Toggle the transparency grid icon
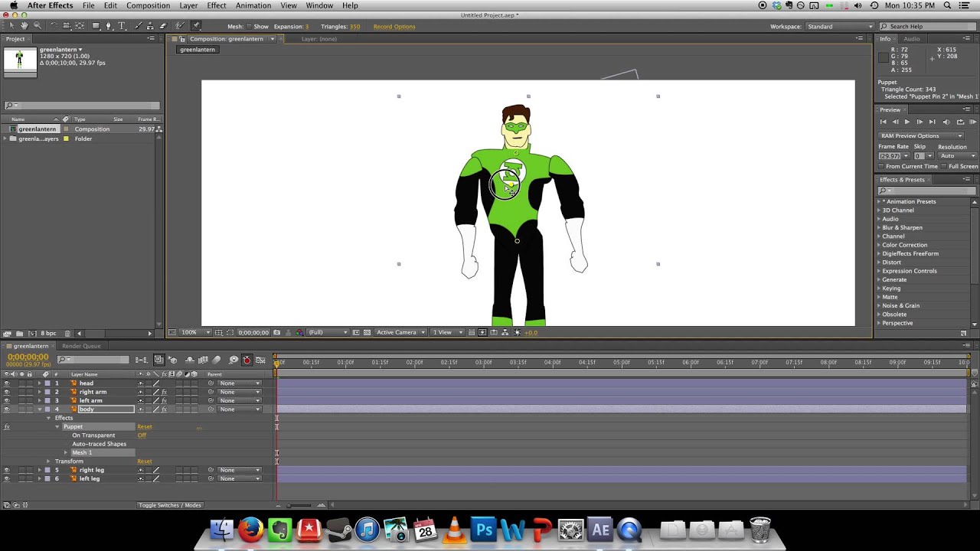The image size is (980, 551). pyautogui.click(x=367, y=332)
